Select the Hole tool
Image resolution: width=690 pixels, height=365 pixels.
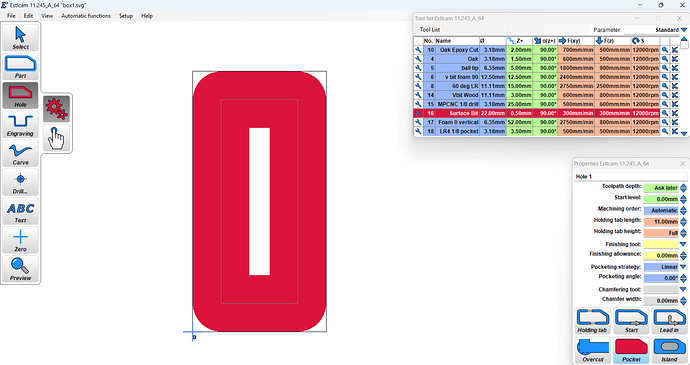click(20, 96)
